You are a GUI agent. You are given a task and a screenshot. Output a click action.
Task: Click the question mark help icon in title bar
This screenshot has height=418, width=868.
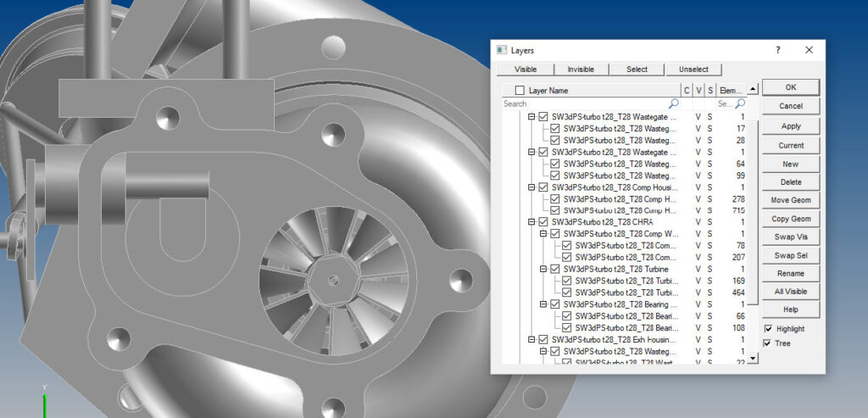(778, 51)
